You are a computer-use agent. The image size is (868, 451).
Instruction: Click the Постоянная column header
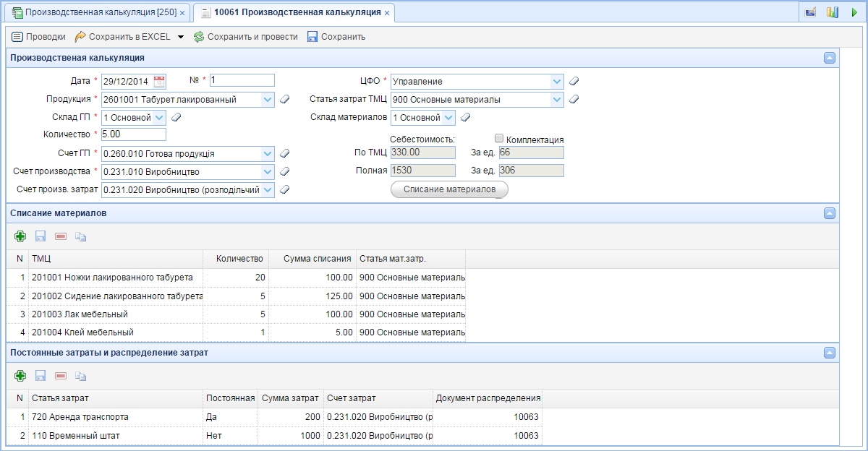point(230,398)
